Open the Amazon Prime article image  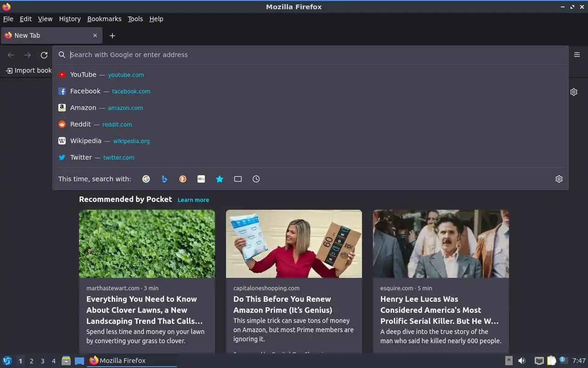pyautogui.click(x=294, y=244)
